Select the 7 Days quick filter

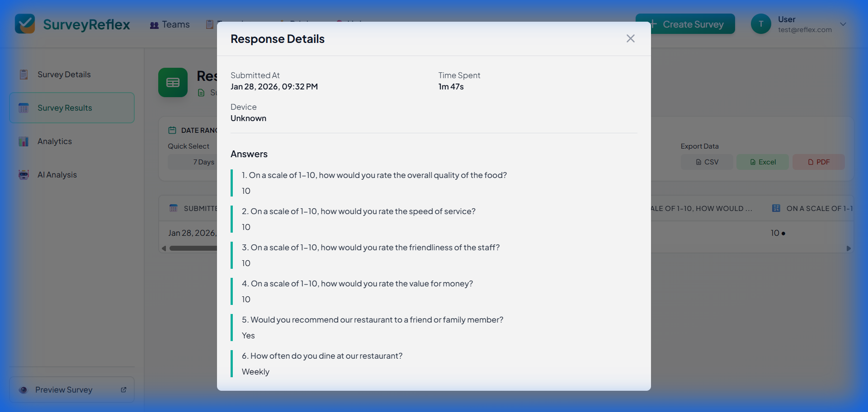[203, 162]
